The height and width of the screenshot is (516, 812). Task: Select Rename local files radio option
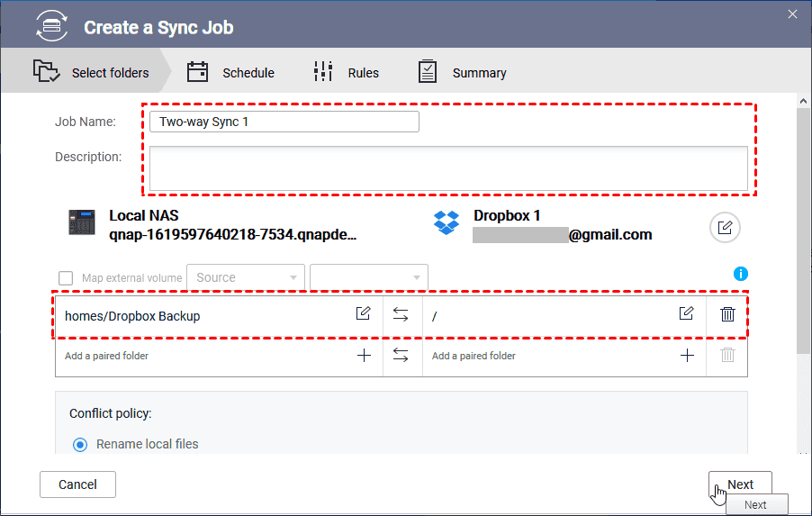click(x=81, y=444)
